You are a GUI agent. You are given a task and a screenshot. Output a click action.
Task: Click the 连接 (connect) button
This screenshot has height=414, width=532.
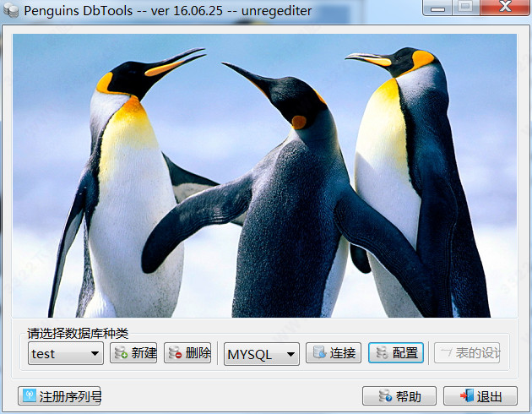tap(334, 353)
